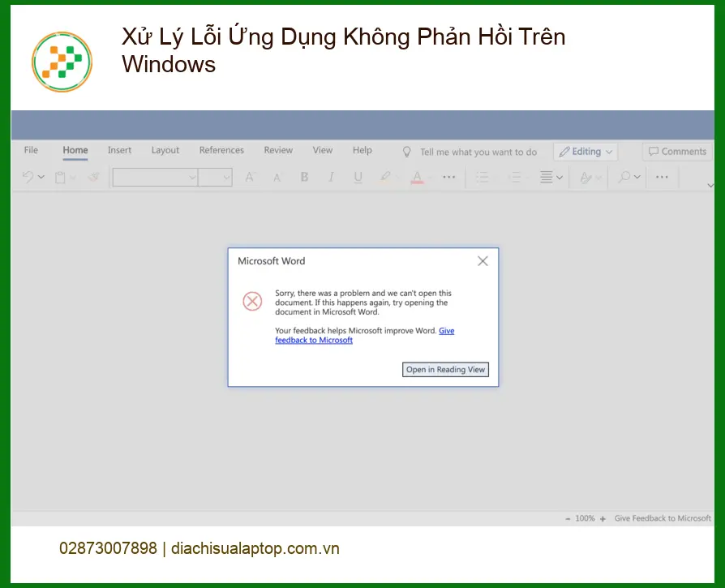This screenshot has width=725, height=588.
Task: Click the Shrink Font icon
Action: 277,178
